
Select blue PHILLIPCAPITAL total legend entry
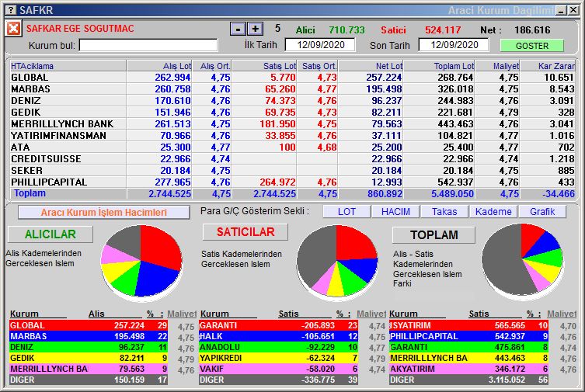468,336
